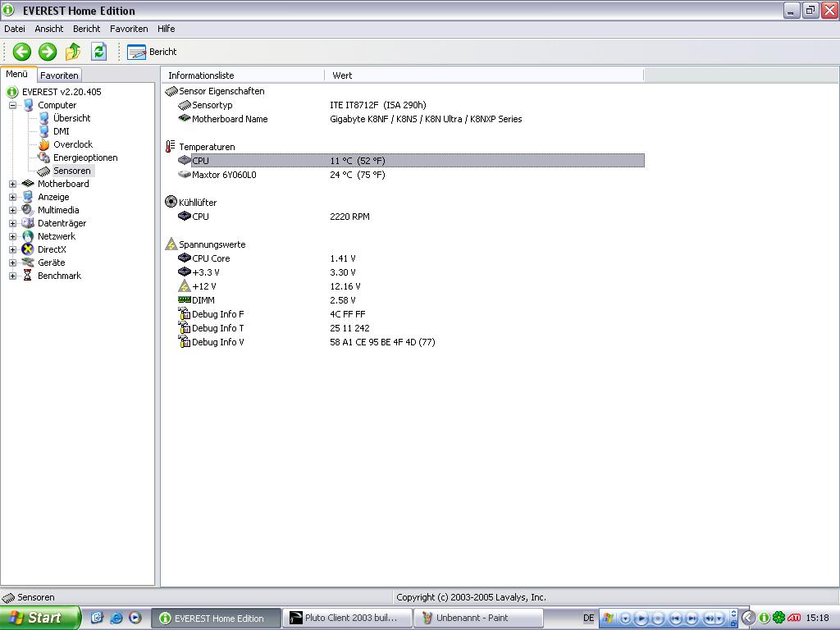Switch to the Favoriten tab in sidebar
840x630 pixels.
(59, 75)
